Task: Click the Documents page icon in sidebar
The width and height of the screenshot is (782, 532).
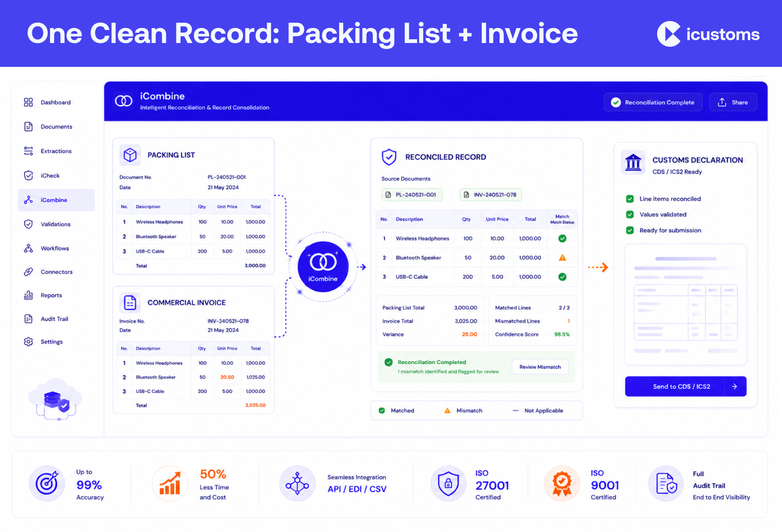Action: pos(29,127)
